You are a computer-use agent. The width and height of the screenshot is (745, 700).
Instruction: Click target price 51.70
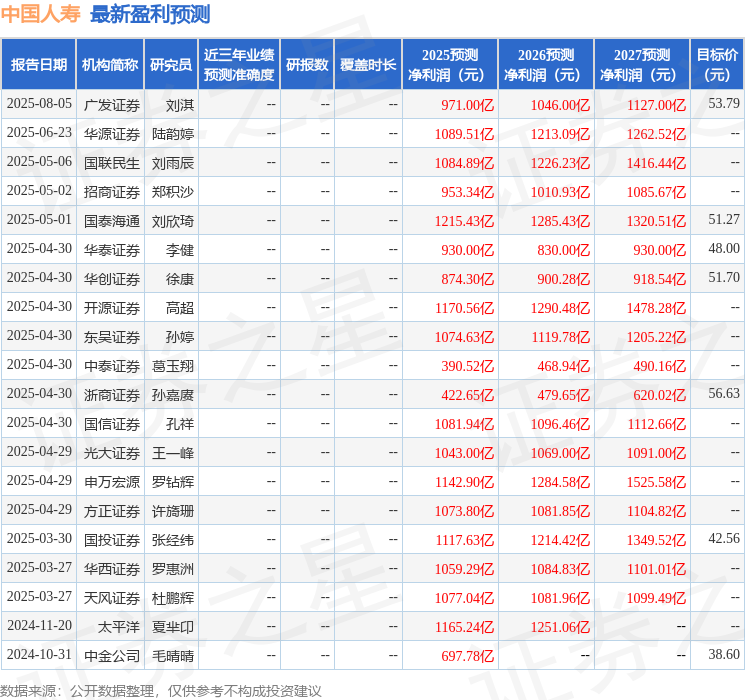point(724,277)
